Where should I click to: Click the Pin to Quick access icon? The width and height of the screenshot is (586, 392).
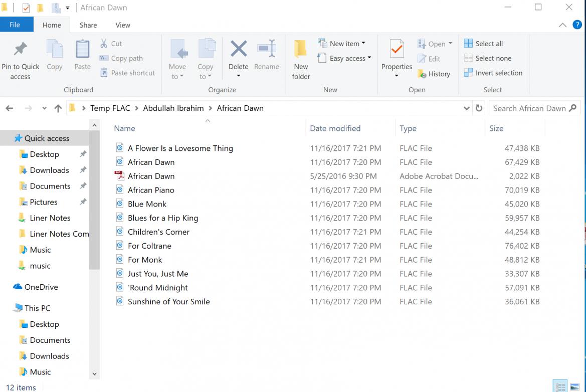click(20, 49)
